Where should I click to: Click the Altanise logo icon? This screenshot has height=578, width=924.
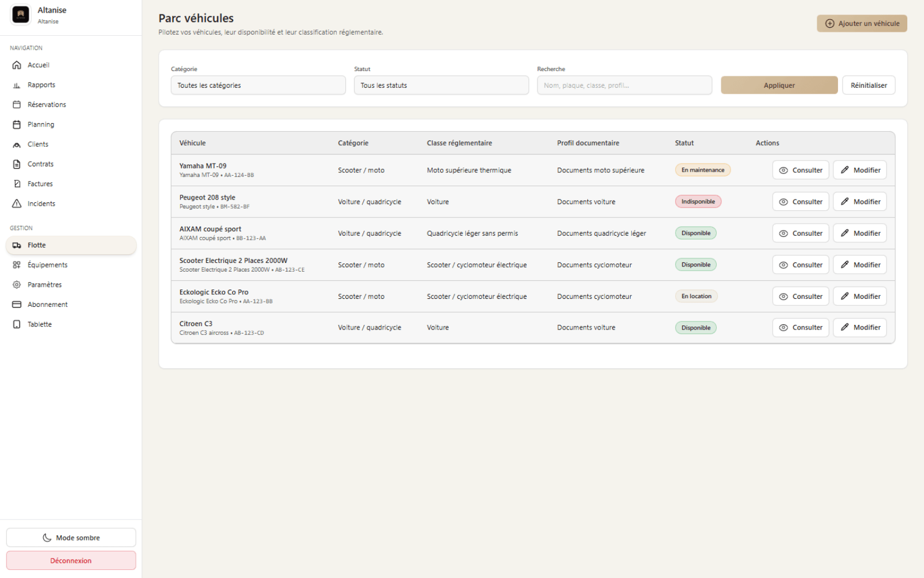click(21, 15)
